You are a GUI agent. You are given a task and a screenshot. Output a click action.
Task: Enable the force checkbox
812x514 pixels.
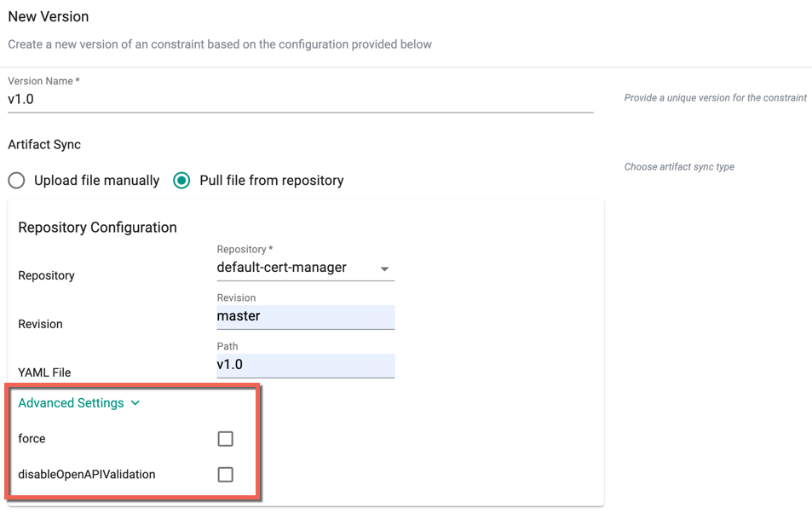pyautogui.click(x=225, y=439)
